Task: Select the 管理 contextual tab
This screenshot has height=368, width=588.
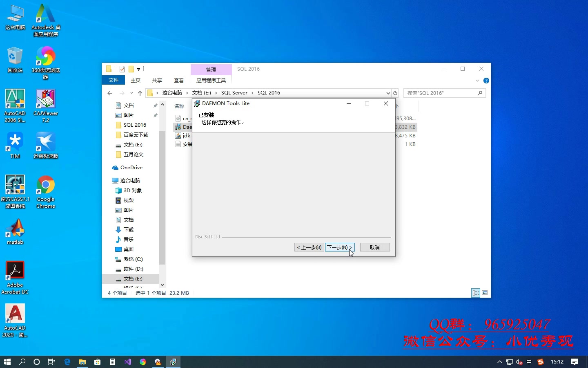Action: point(211,70)
